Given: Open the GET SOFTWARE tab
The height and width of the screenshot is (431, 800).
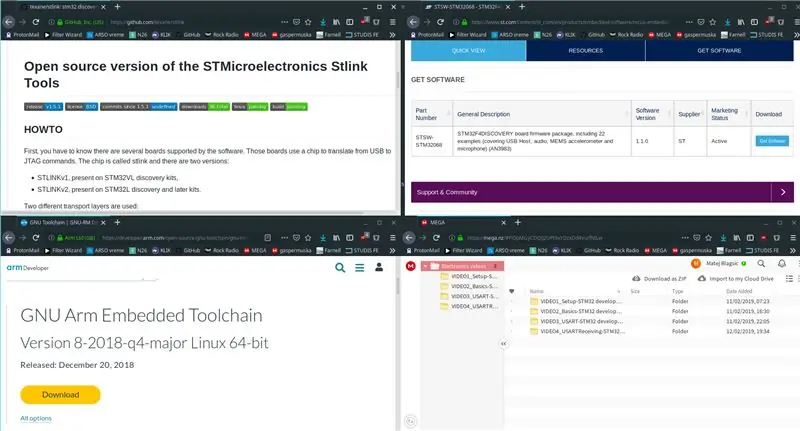Looking at the screenshot, I should (719, 50).
